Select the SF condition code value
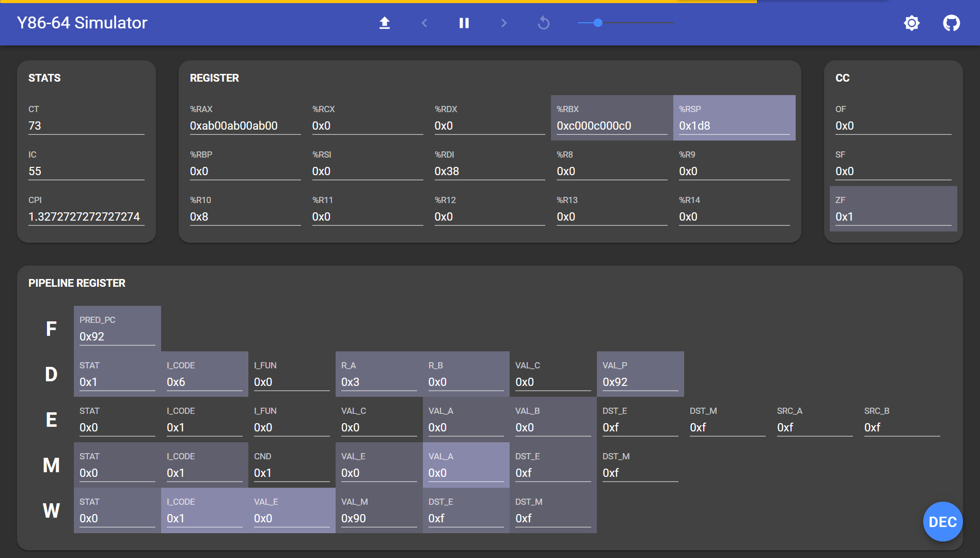The width and height of the screenshot is (980, 558). coord(893,172)
